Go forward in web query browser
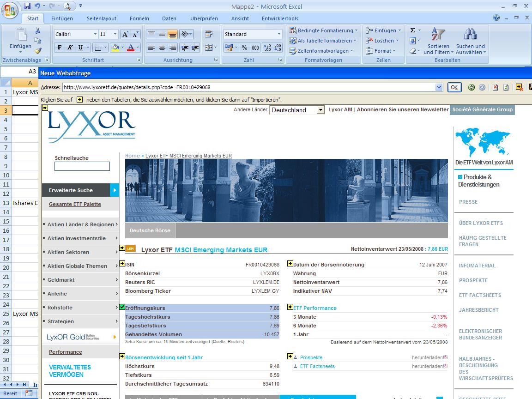 click(x=482, y=87)
